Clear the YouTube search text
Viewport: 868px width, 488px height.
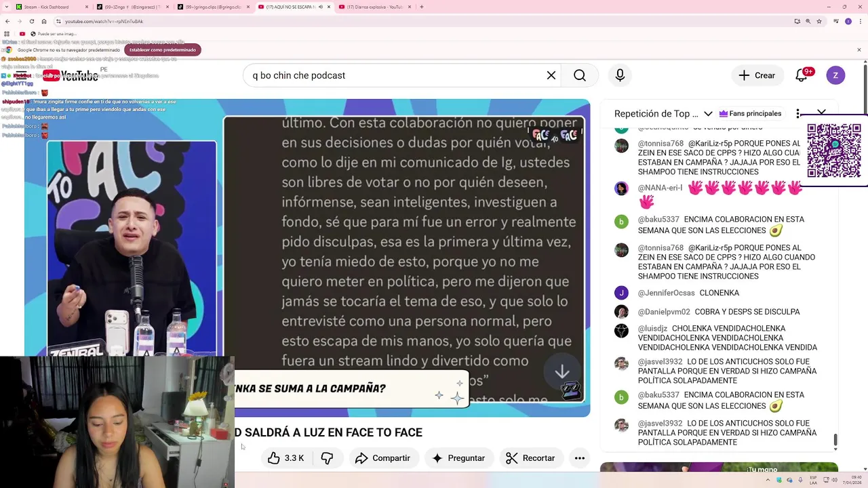[x=551, y=75]
